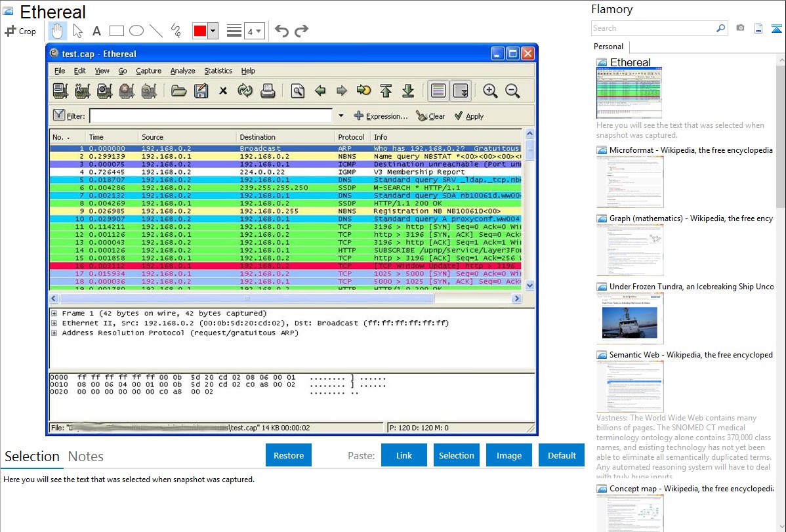Screen dimensions: 786x532
Task: Click the Filter label button
Action: pyautogui.click(x=69, y=116)
